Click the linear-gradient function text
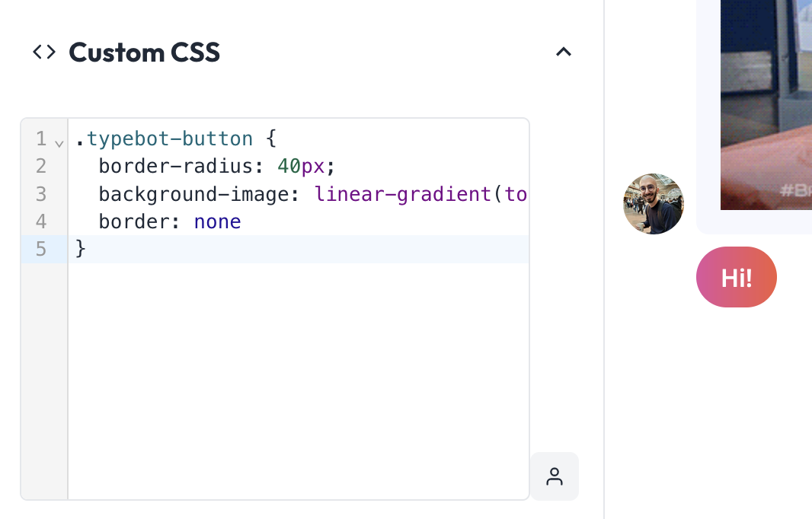Viewport: 812px width, 519px height. tap(402, 194)
